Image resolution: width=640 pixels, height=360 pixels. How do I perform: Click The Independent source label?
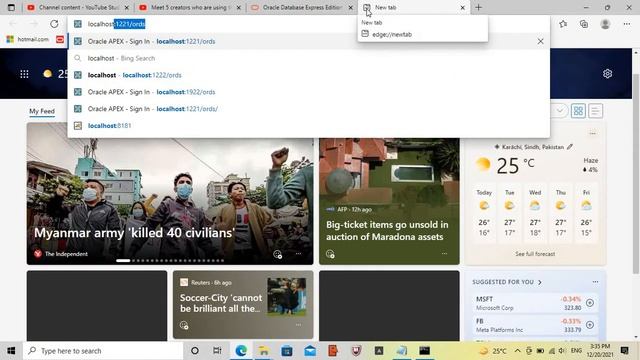pyautogui.click(x=66, y=254)
